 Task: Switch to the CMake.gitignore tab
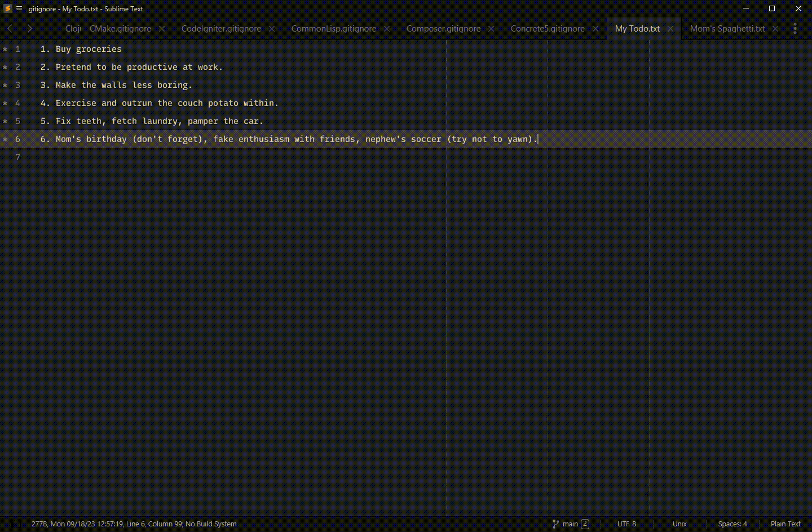pos(120,29)
